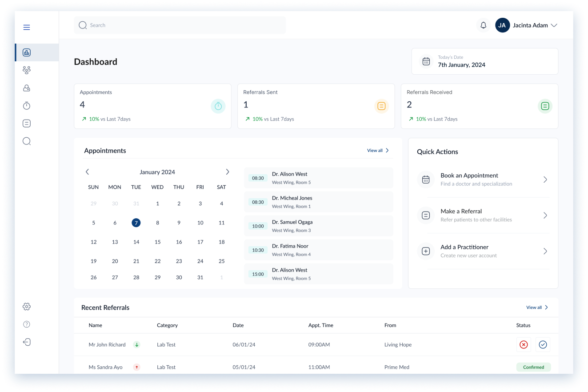The image size is (588, 392).
Task: View all appointments link
Action: 378,151
